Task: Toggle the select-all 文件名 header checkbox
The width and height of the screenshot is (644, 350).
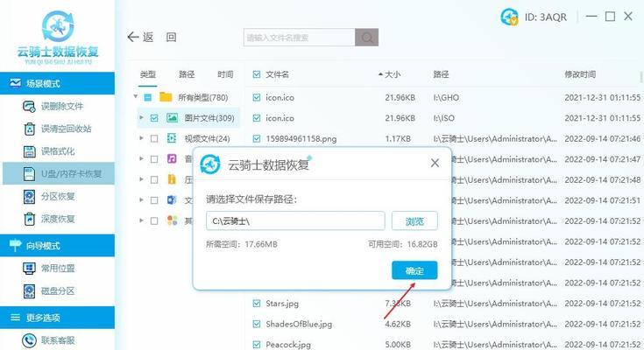Action: click(x=257, y=74)
